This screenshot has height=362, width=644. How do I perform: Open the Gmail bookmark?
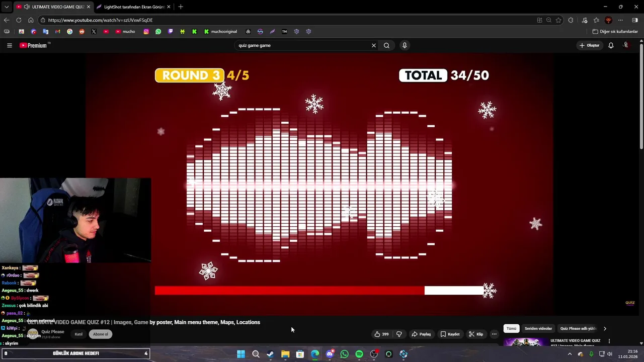[57, 31]
